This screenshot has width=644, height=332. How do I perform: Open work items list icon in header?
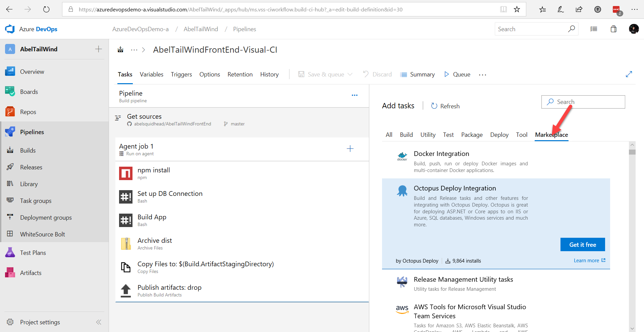click(x=594, y=29)
